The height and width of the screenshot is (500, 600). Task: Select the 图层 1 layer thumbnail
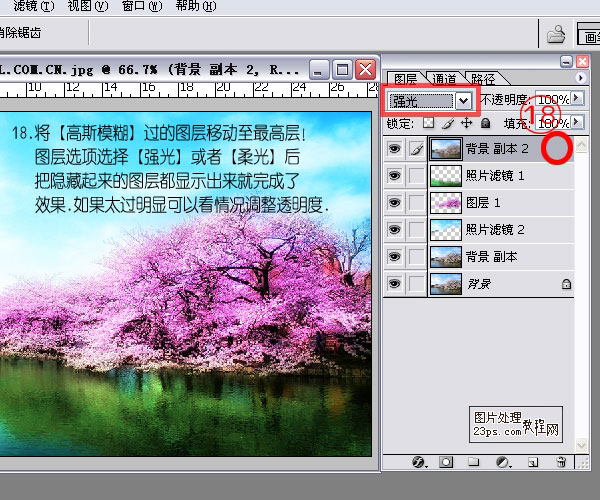pyautogui.click(x=446, y=203)
